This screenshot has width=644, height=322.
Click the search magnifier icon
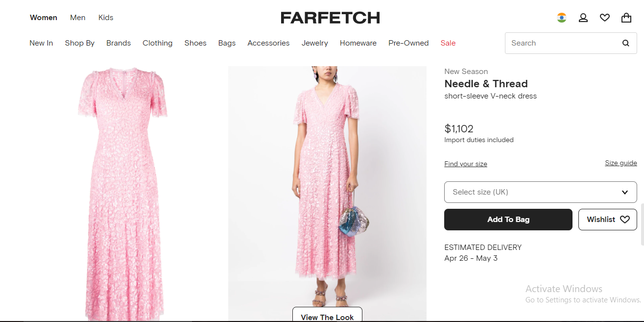point(626,43)
